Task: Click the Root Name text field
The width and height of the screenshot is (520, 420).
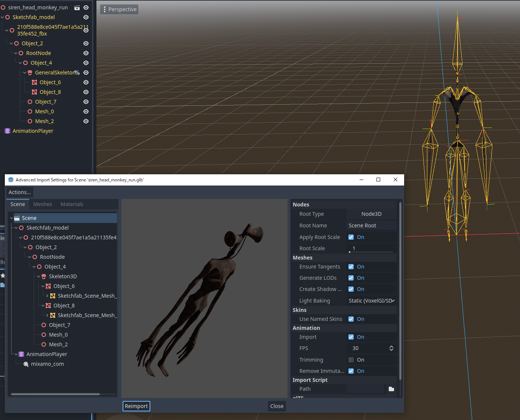Action: [371, 225]
